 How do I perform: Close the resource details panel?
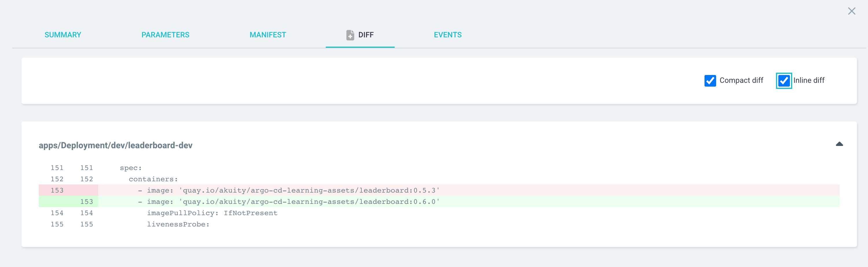coord(852,11)
